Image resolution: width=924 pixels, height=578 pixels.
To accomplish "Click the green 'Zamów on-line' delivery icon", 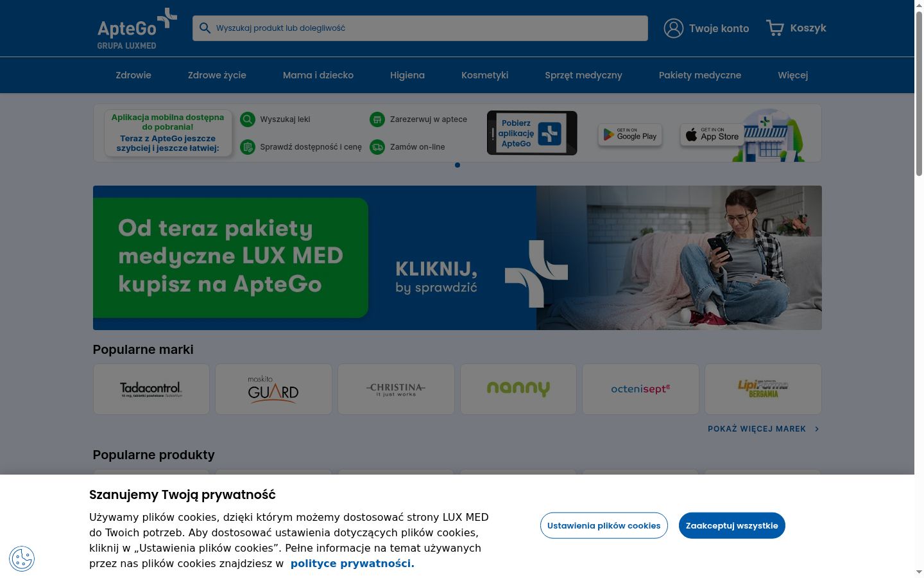I will pos(377,147).
